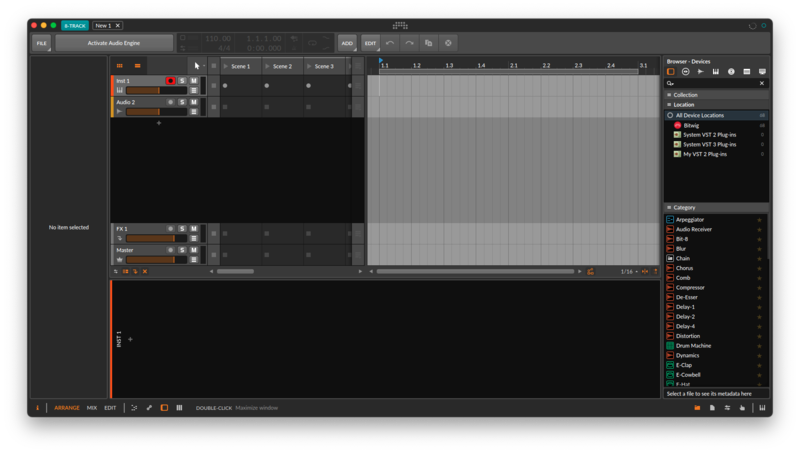
Task: Arm record on Audio 2 track
Action: click(170, 102)
